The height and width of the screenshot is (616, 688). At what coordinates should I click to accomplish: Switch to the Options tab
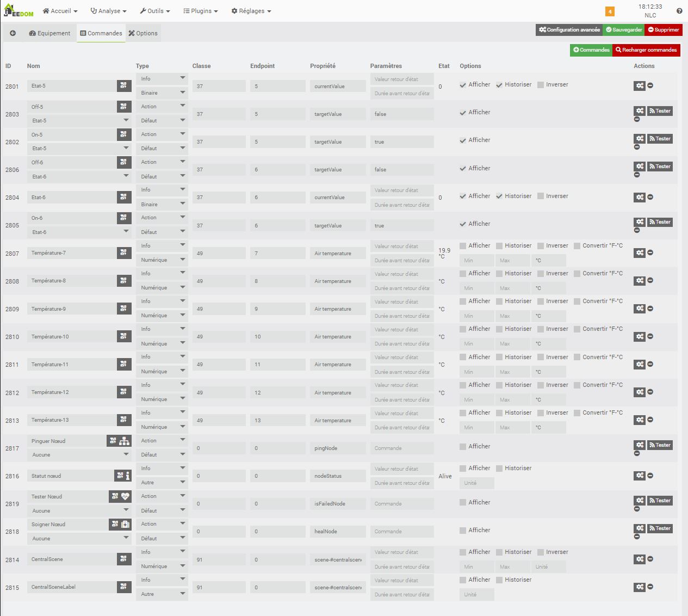[x=143, y=33]
